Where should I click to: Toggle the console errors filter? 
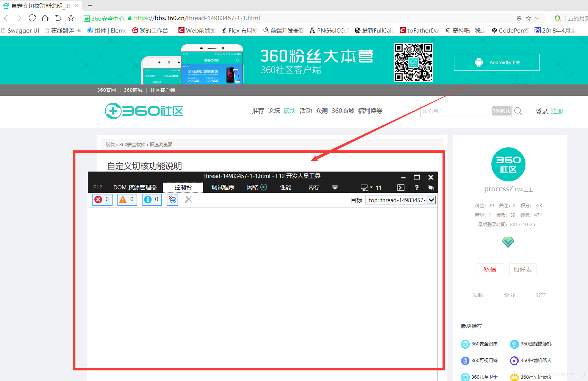click(x=102, y=200)
